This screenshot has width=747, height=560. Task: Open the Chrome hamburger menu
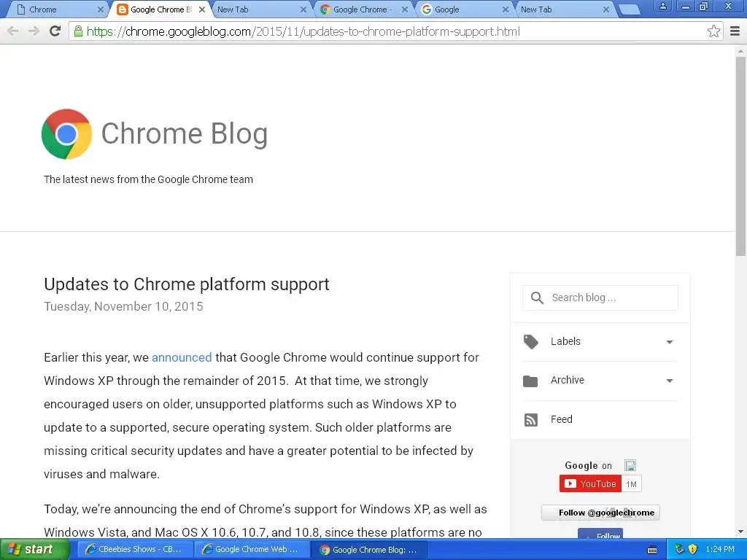pos(735,31)
